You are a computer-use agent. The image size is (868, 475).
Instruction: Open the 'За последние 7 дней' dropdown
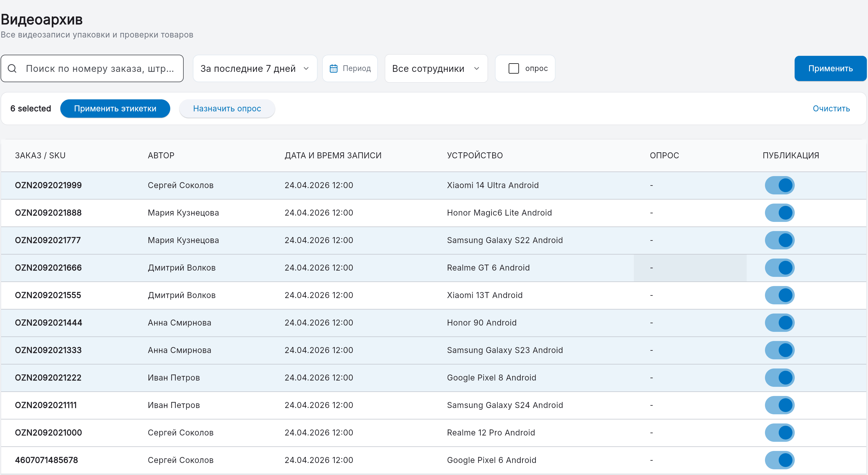(255, 68)
